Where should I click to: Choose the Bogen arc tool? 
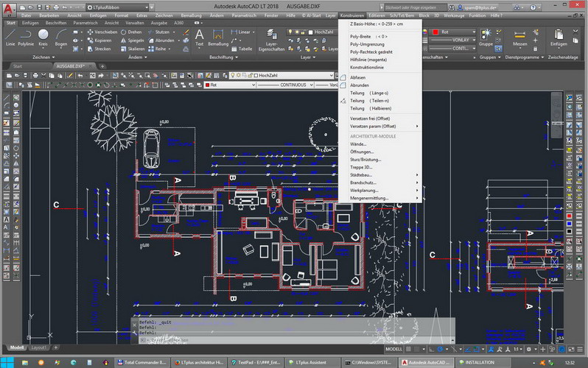[x=60, y=38]
